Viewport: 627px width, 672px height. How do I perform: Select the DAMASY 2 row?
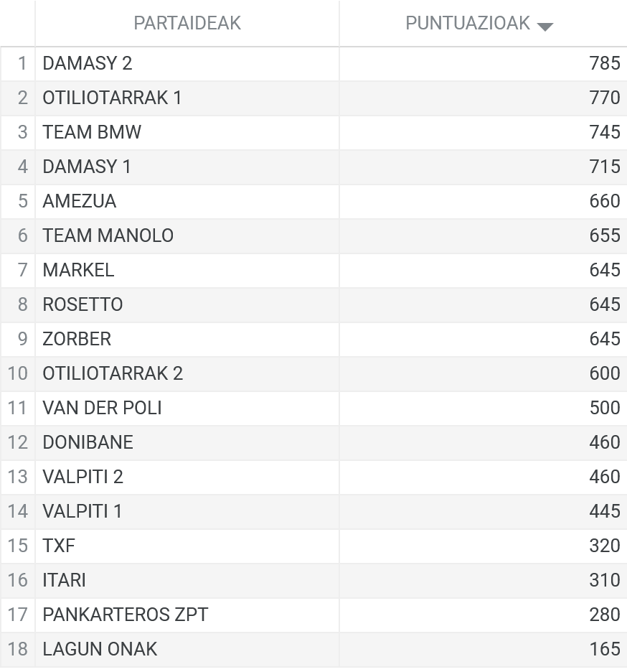click(x=313, y=64)
